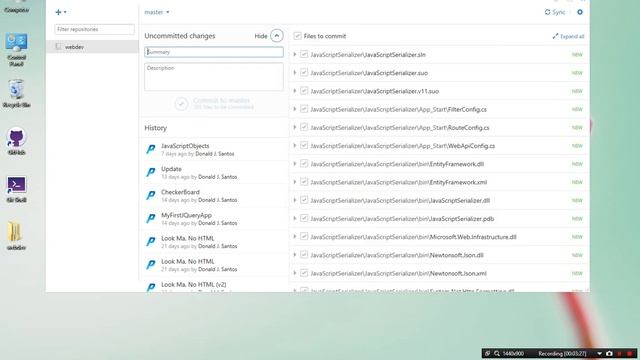Select the second Look Ma, No HTML commit
The height and width of the screenshot is (360, 640).
214,265
